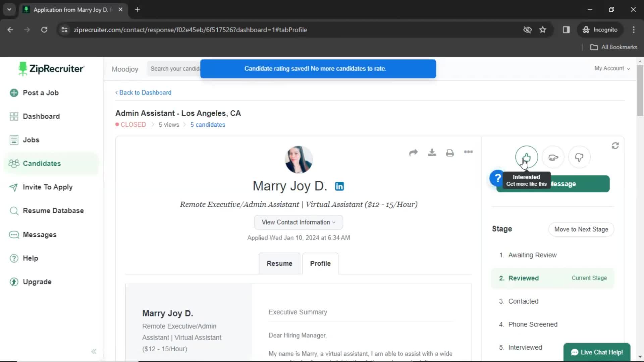Click the Share candidate icon

[x=413, y=152]
